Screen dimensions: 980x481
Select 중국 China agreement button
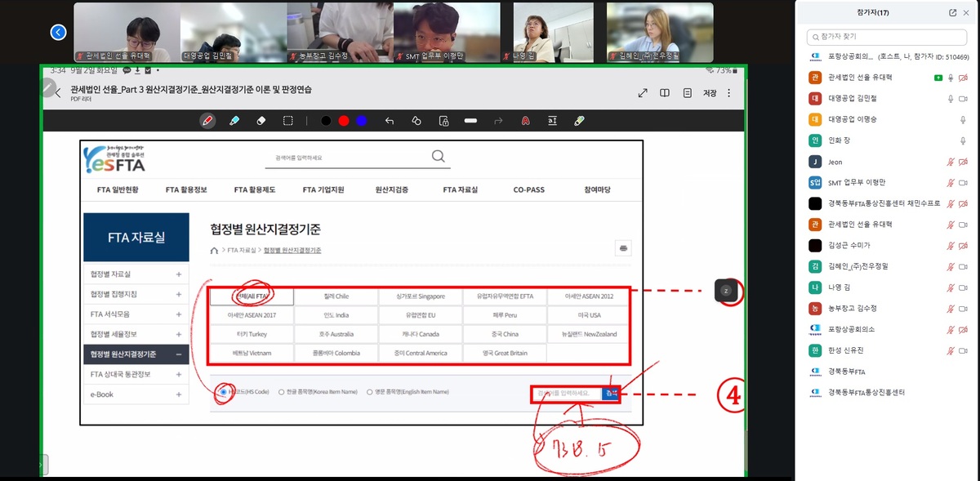pos(503,334)
